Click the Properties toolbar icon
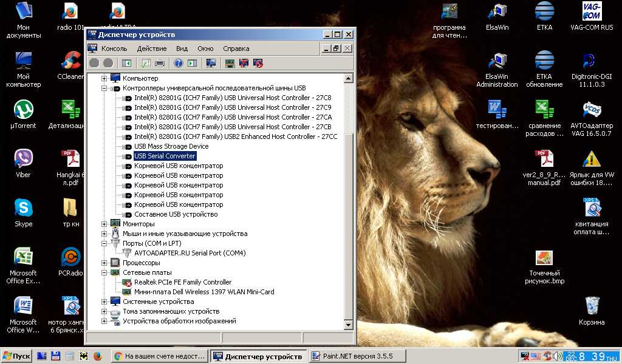The width and height of the screenshot is (622, 364). 146,62
